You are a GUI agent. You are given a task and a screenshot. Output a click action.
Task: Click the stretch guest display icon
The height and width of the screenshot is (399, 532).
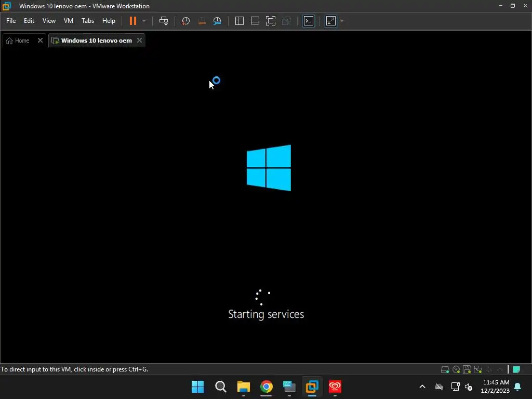click(x=331, y=21)
